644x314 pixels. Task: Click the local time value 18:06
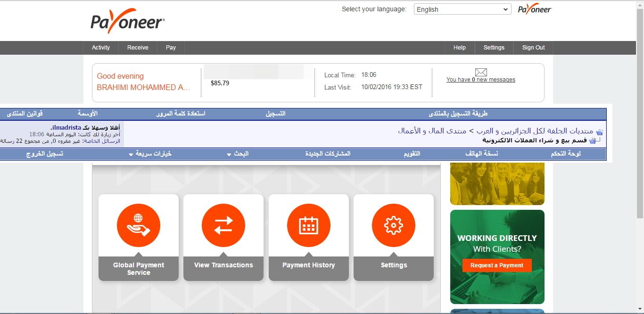pyautogui.click(x=369, y=74)
